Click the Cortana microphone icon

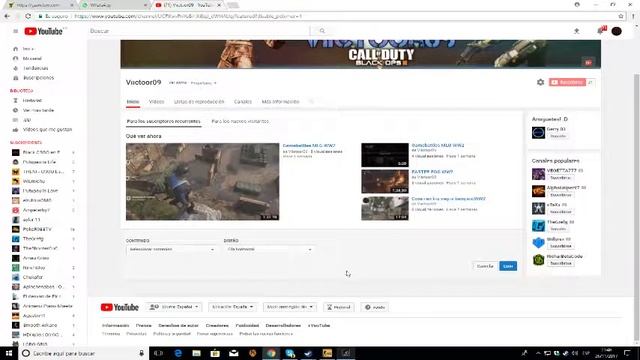coord(141,353)
